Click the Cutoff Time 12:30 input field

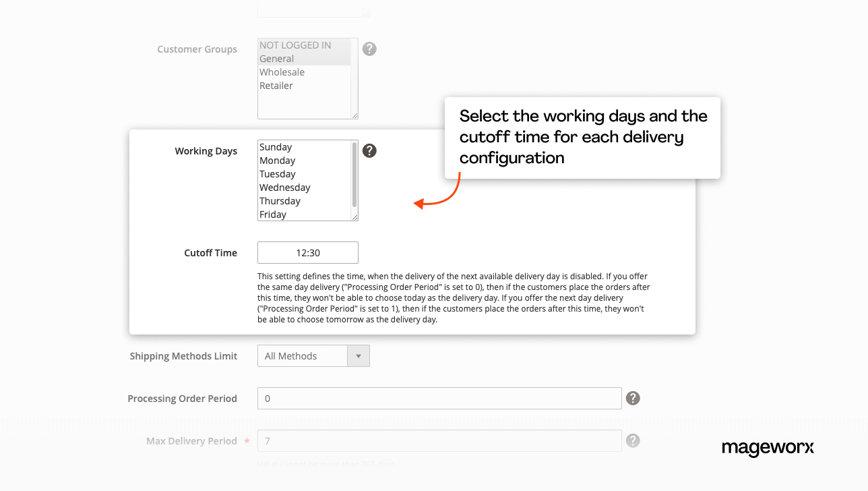click(307, 252)
